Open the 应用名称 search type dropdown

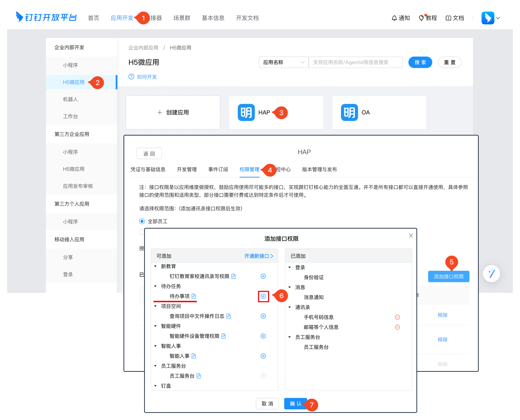click(283, 62)
